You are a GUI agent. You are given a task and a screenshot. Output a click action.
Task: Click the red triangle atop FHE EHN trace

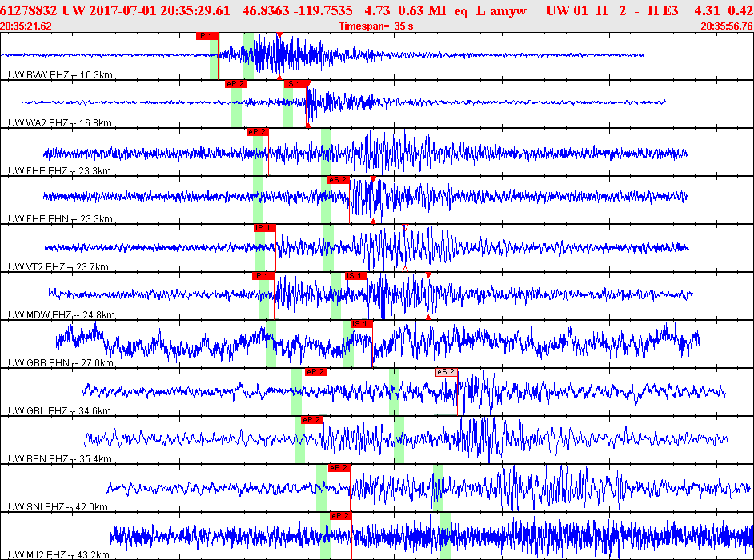373,179
